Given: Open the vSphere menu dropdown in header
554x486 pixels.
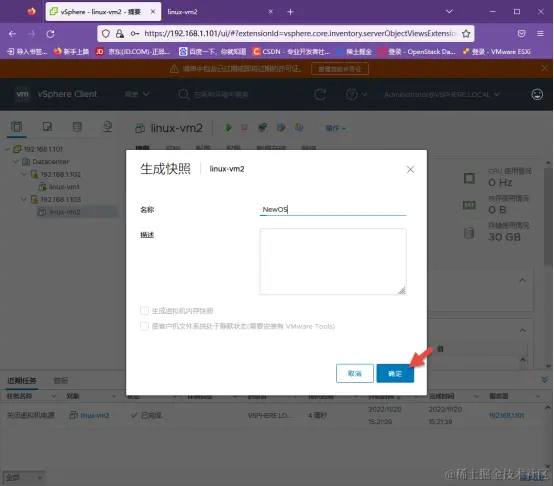Looking at the screenshot, I should pyautogui.click(x=137, y=94).
